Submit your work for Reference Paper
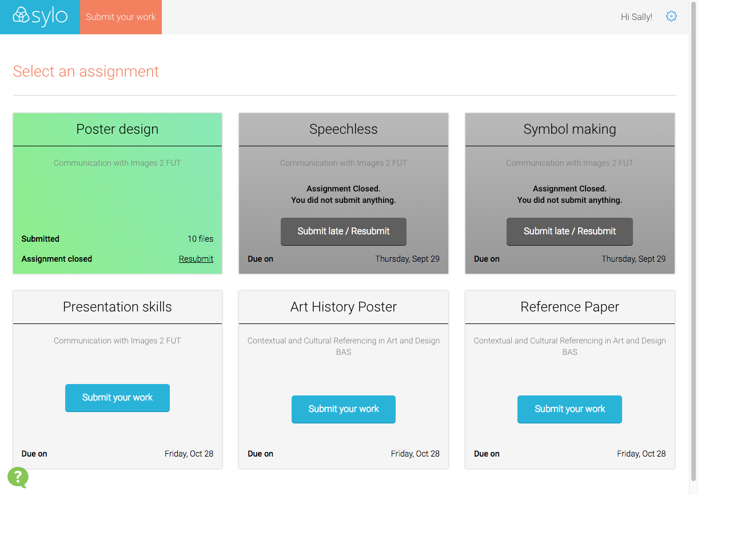The width and height of the screenshot is (729, 560). (569, 409)
